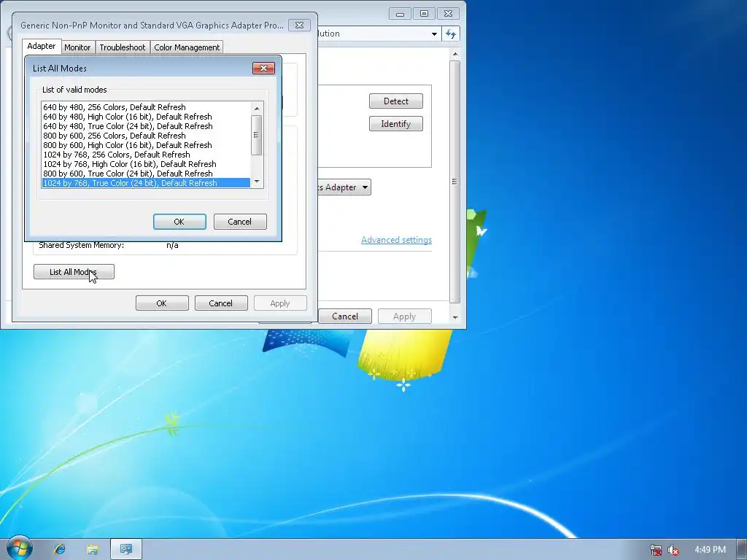The image size is (747, 560).
Task: Select 800 by 600, 256 Colors mode
Action: point(146,136)
